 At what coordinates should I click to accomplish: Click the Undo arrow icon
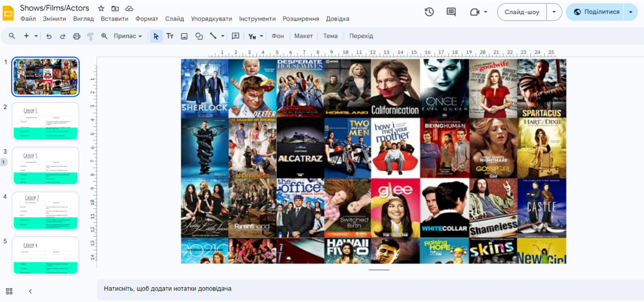point(49,36)
